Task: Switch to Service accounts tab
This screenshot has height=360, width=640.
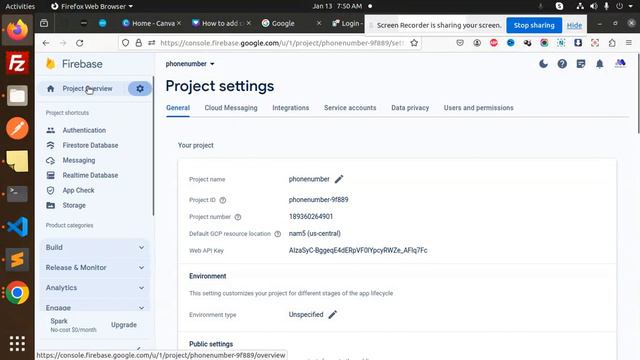Action: (350, 108)
